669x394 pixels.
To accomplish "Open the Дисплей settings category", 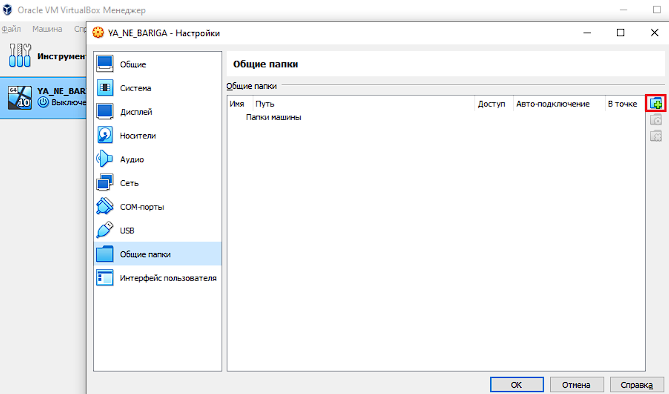I will 157,112.
